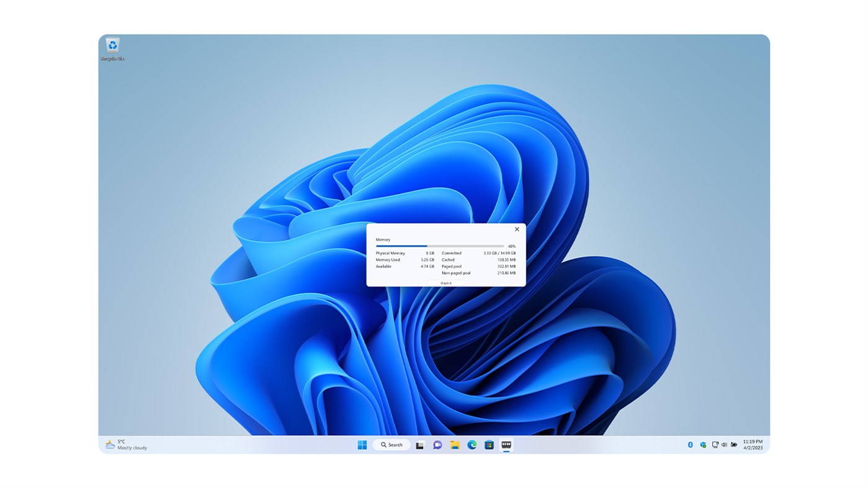Click the Physical Memory label

point(390,253)
